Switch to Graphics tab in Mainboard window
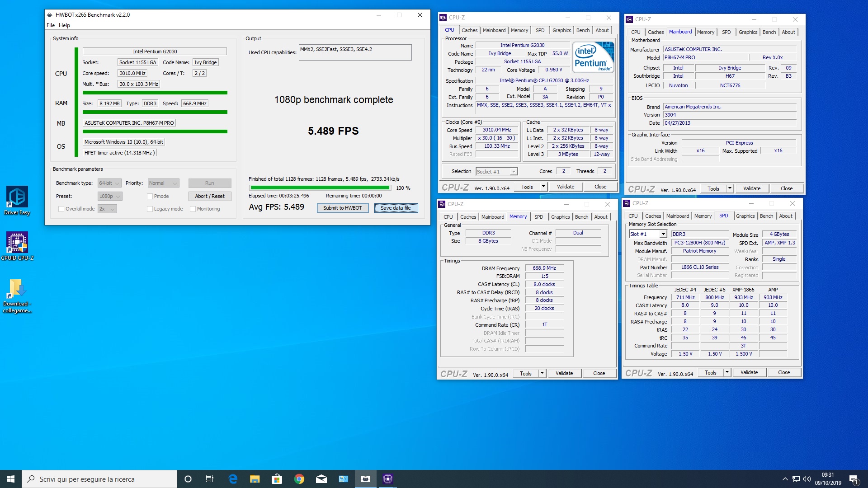Image resolution: width=868 pixels, height=488 pixels. pyautogui.click(x=748, y=32)
